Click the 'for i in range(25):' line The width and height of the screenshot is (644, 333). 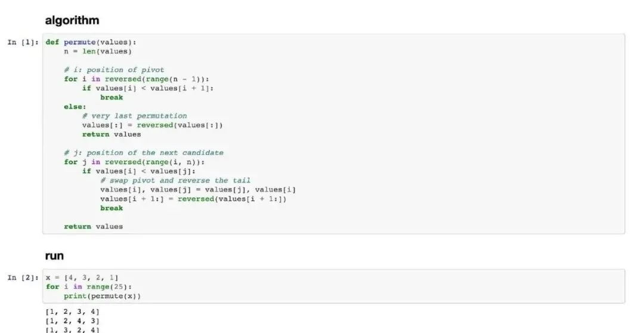click(89, 287)
